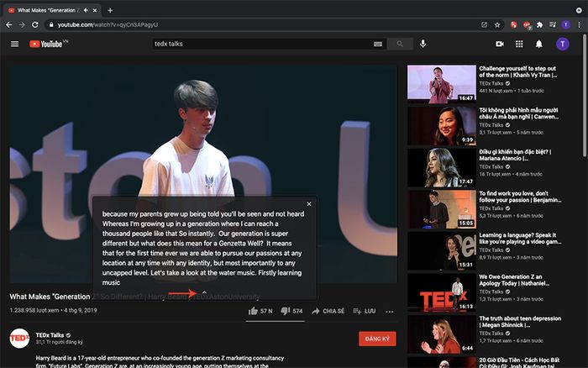Click the red extension icon showing a number badge
The height and width of the screenshot is (368, 588).
coord(528,25)
